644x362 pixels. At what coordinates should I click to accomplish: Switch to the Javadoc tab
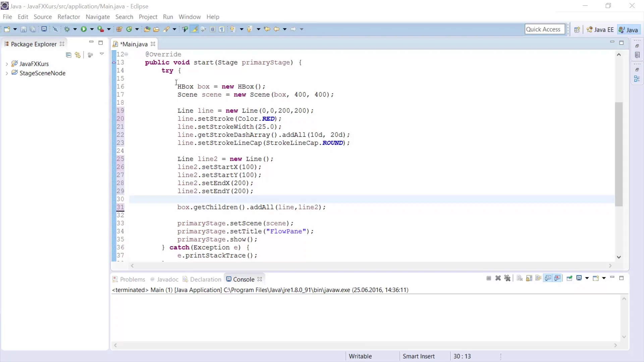[x=164, y=279]
